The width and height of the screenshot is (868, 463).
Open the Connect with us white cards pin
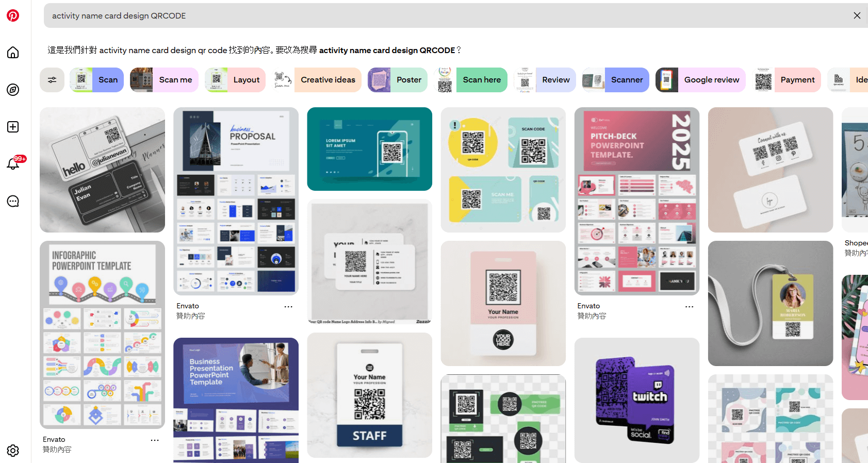click(770, 170)
